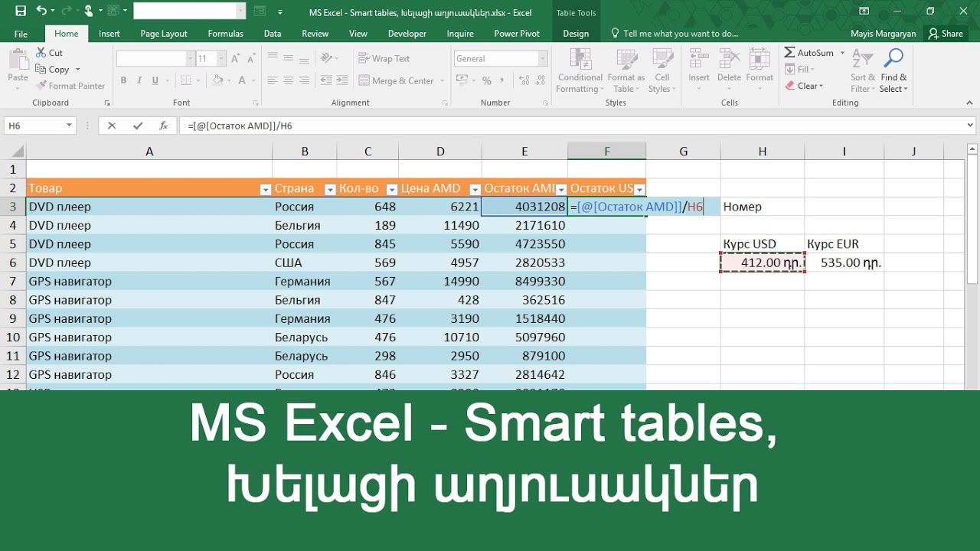Switch to Data tab
The height and width of the screenshot is (551, 980).
coord(273,34)
